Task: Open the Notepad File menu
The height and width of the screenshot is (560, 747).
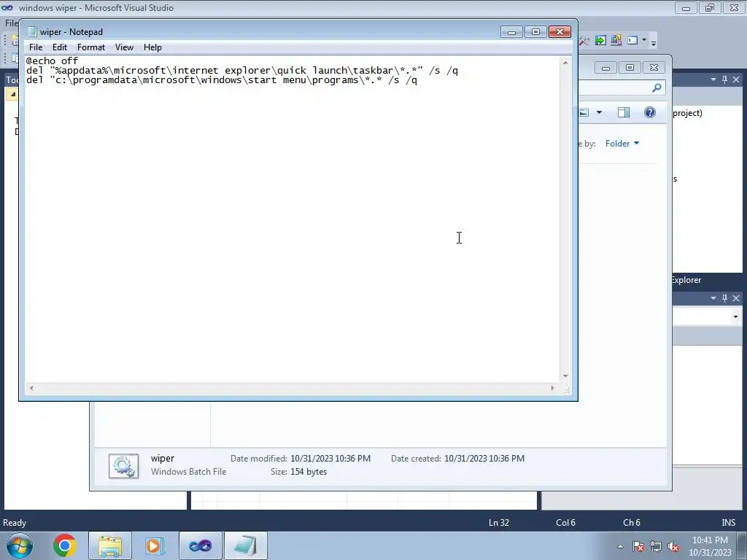Action: 36,47
